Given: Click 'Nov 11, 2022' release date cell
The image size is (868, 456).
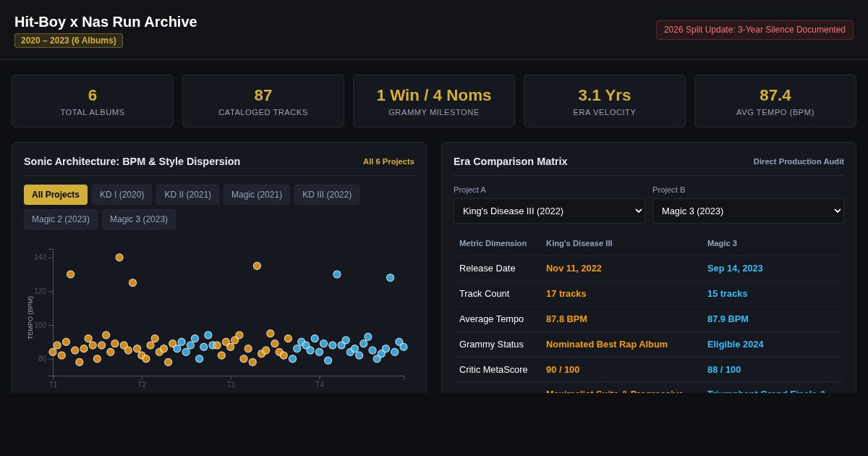Looking at the screenshot, I should pyautogui.click(x=574, y=269).
